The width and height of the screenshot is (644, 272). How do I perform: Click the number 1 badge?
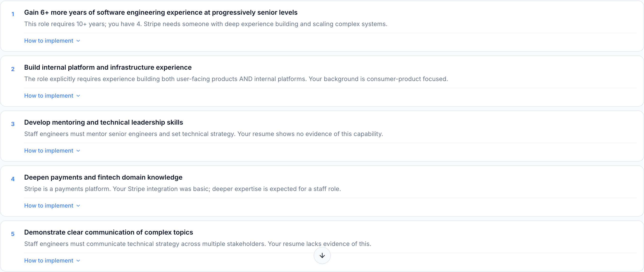point(13,14)
